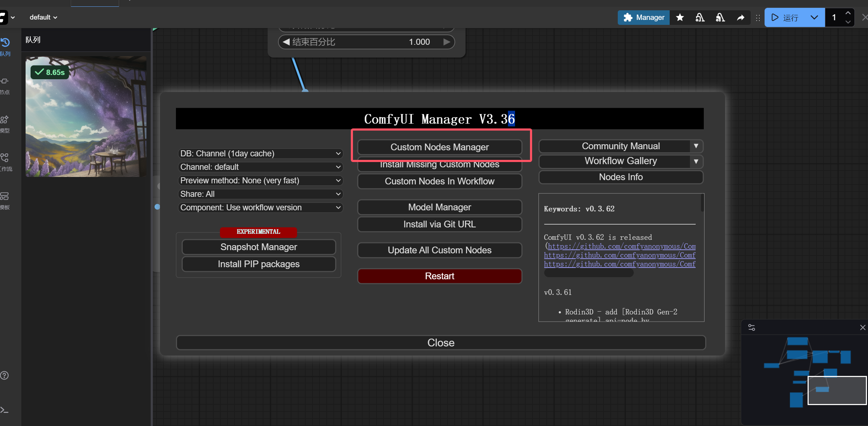
Task: Expand the Preview method dropdown
Action: tap(260, 180)
